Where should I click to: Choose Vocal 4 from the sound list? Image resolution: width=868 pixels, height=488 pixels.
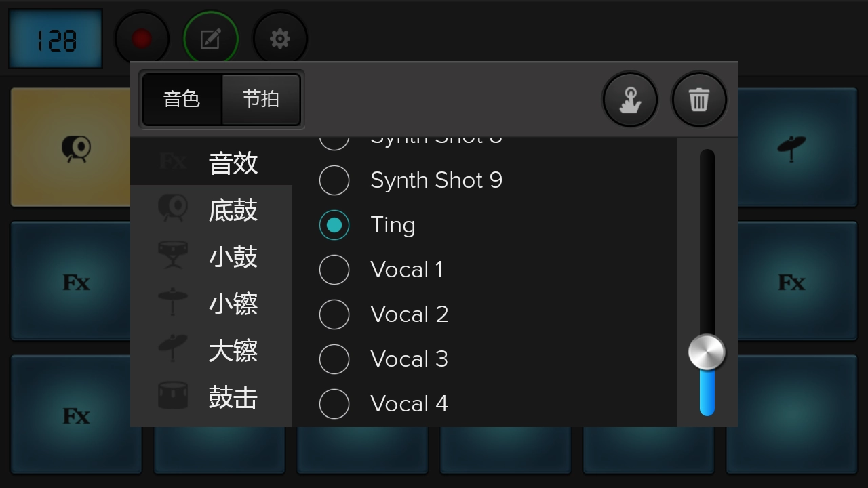point(334,404)
